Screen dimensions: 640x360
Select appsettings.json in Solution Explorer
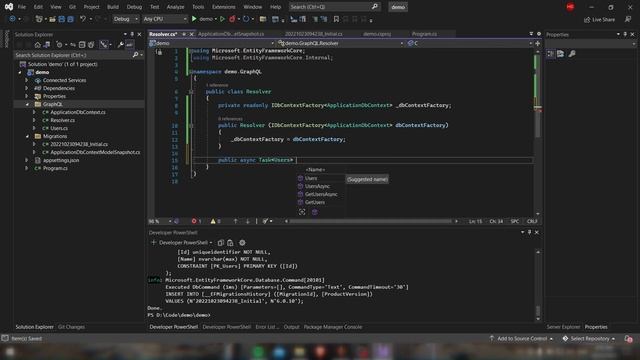coord(61,160)
